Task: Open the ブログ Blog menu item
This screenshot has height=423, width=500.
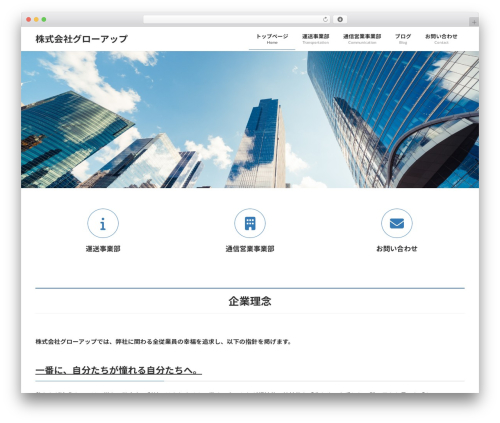Action: point(403,39)
